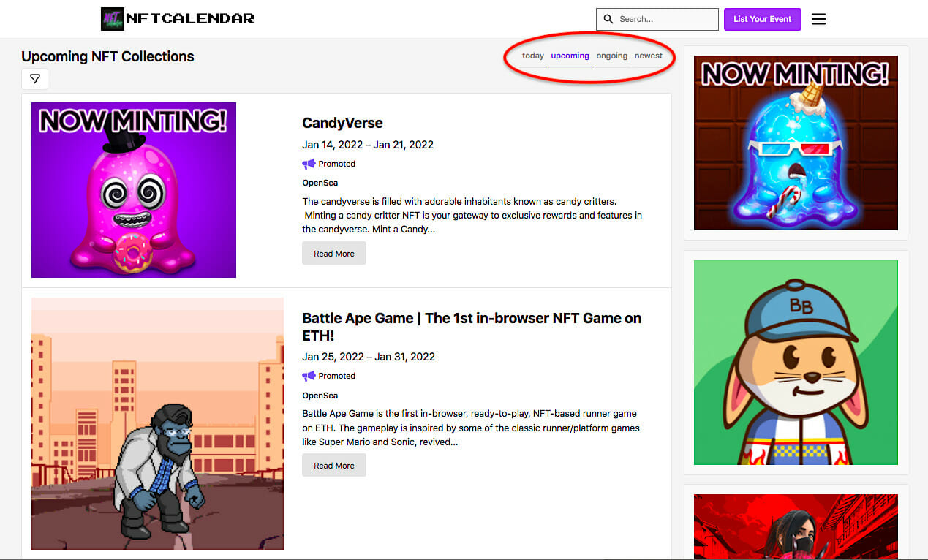Open the blue candy critter sidebar ad

(796, 143)
